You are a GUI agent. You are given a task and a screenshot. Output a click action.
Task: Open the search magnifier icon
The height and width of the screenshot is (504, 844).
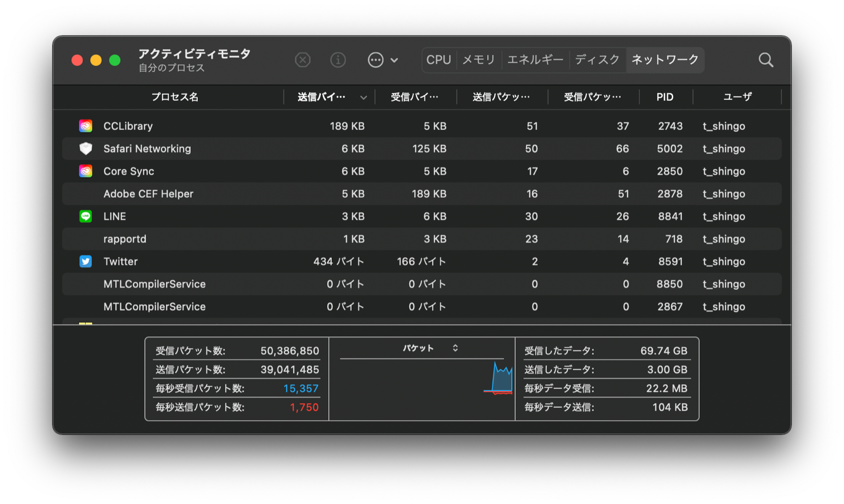pyautogui.click(x=766, y=60)
